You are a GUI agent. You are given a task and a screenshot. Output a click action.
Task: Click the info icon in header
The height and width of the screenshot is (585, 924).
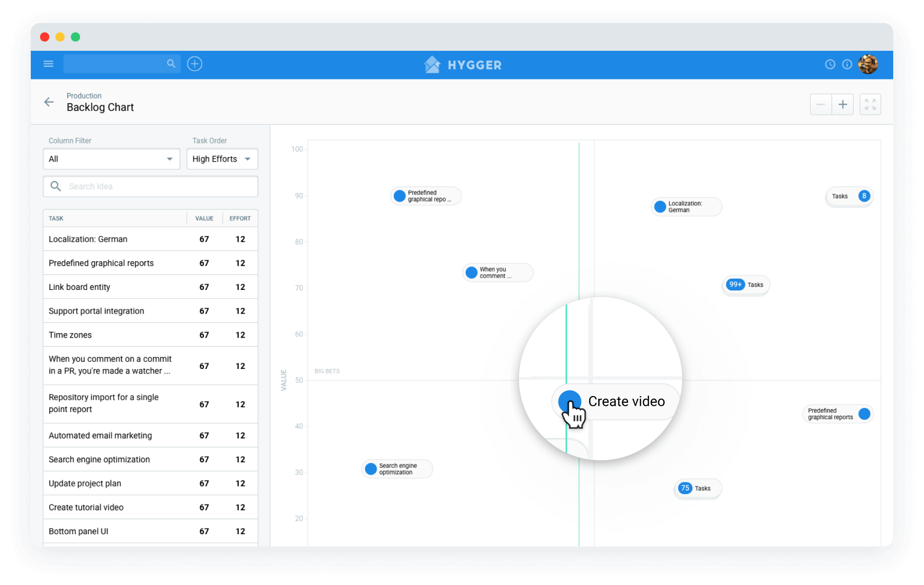click(847, 65)
